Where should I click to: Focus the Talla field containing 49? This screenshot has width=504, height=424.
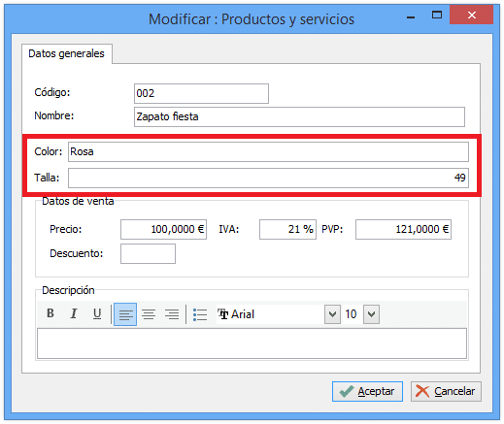(x=268, y=178)
